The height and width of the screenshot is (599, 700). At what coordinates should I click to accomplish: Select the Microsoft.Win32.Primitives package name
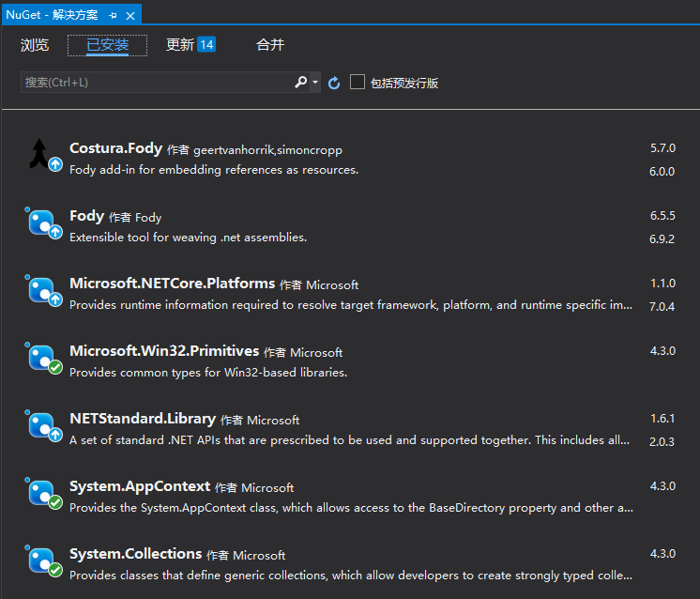(164, 351)
